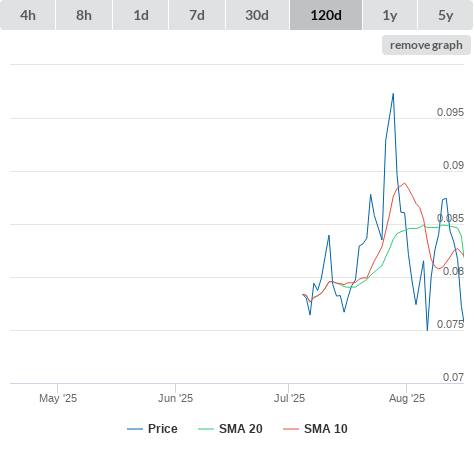Choose the 1d time range tab

point(141,15)
